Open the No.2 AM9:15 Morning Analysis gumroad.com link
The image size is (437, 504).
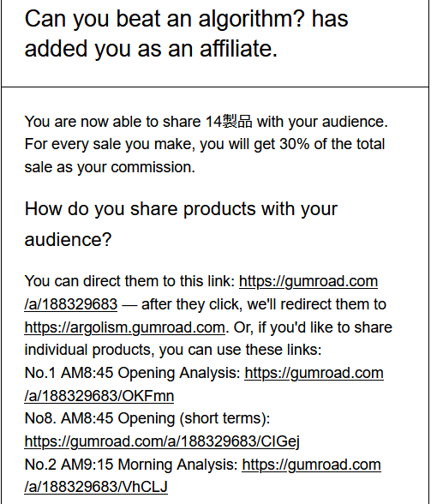click(x=311, y=465)
